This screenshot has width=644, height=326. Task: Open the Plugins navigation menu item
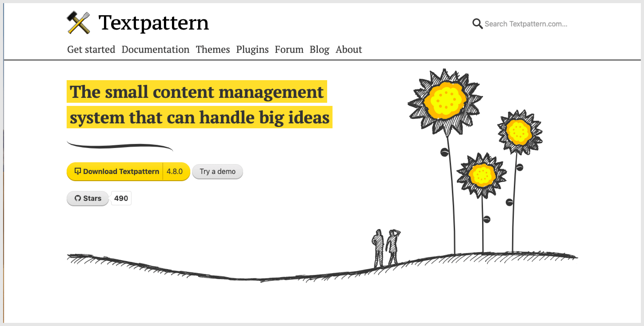tap(252, 49)
